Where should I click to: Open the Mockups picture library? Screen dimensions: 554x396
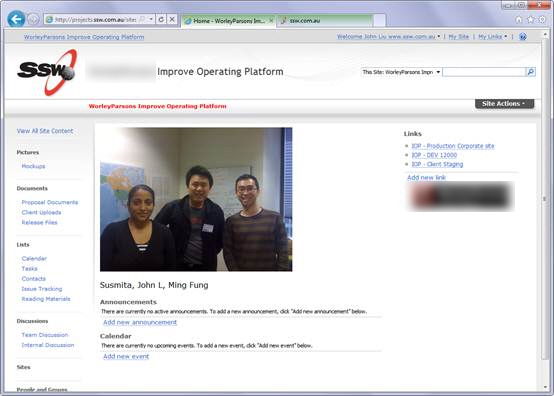(x=33, y=166)
